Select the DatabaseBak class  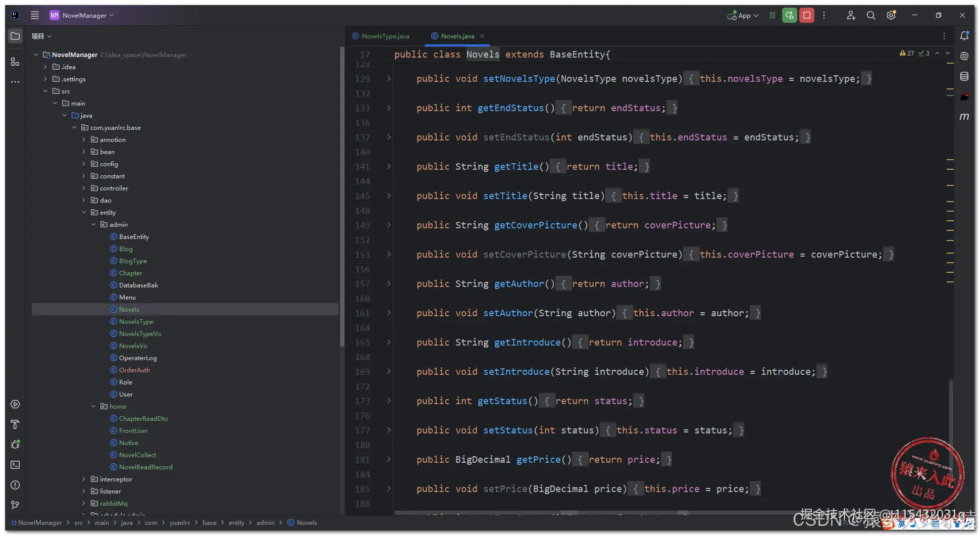[138, 285]
